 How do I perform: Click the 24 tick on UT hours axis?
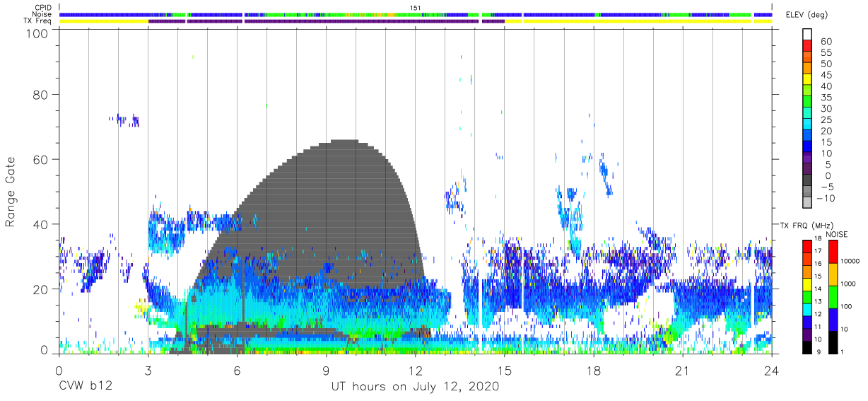click(772, 370)
